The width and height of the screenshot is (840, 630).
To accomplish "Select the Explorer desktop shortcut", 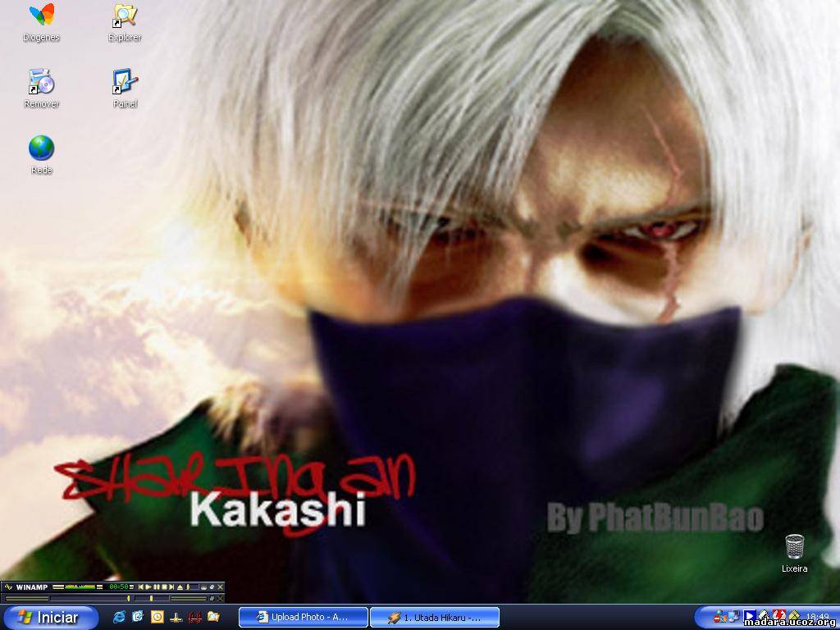I will 125,16.
